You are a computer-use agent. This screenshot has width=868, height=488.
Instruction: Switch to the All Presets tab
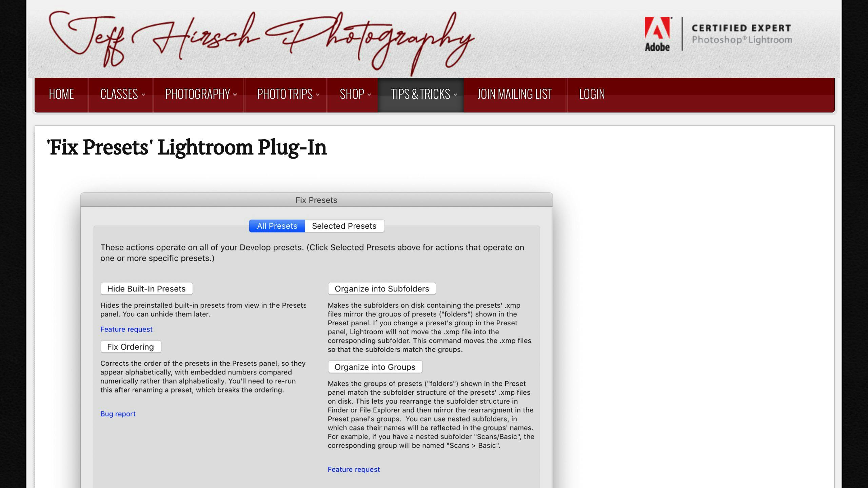coord(277,225)
